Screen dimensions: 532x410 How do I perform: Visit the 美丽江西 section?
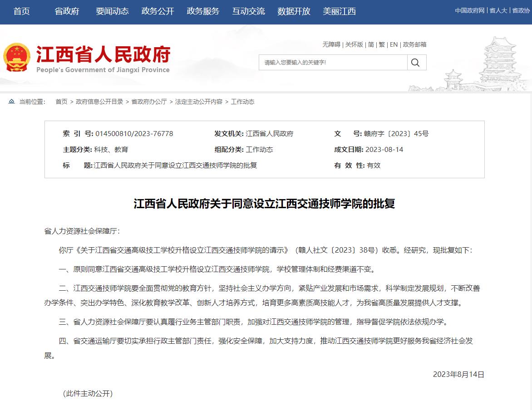coord(339,11)
